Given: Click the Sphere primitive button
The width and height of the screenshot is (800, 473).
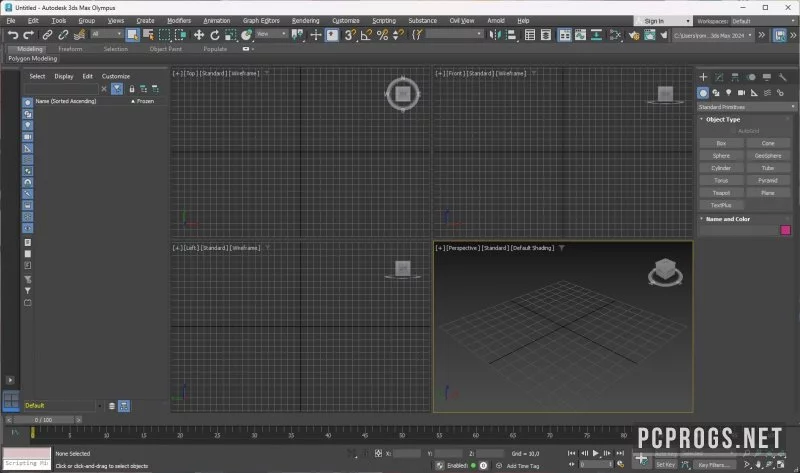Looking at the screenshot, I should point(721,156).
